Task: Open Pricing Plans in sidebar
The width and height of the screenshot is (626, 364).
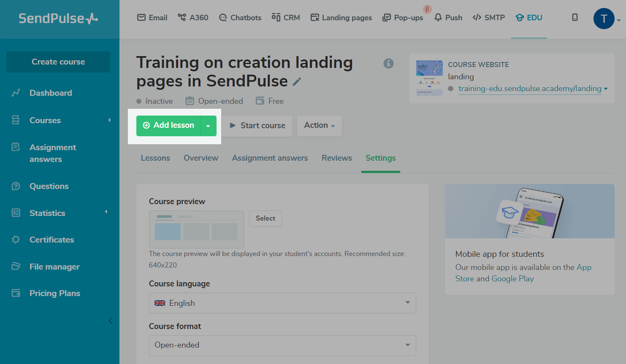Action: coord(55,293)
